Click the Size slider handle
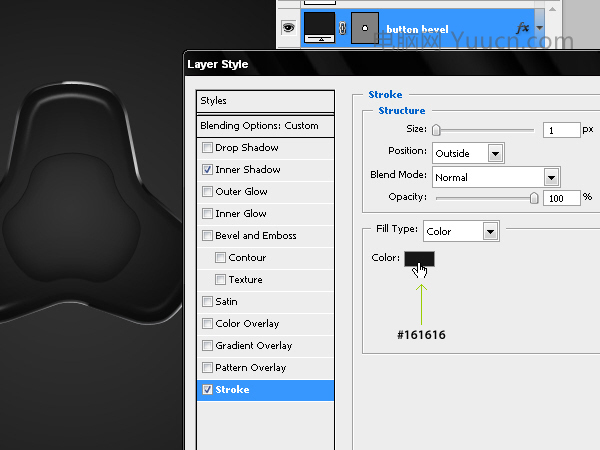Screen dimensions: 600x450 [x=436, y=130]
